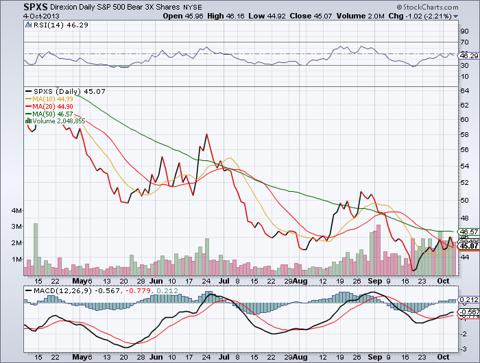
Task: Click the 1M volume axis label
Action: point(17,259)
